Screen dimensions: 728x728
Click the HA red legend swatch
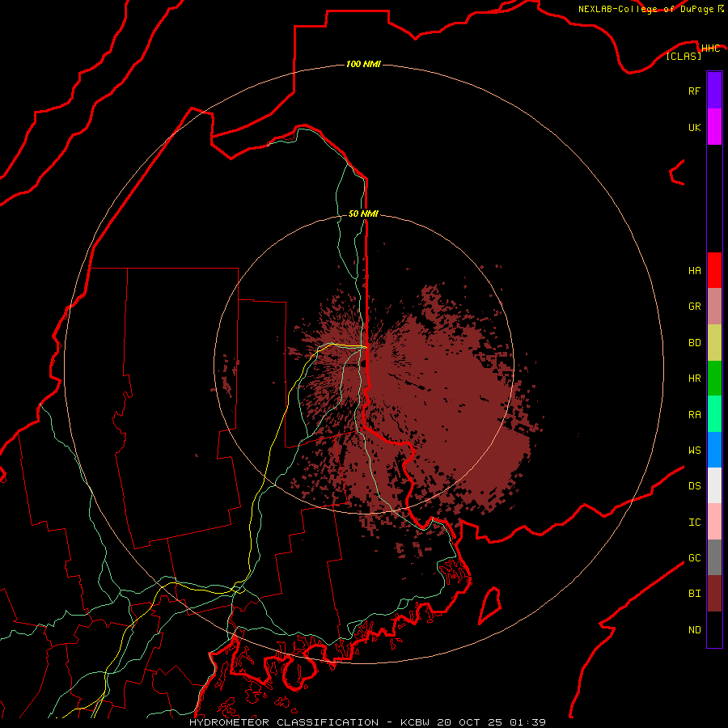coord(714,270)
